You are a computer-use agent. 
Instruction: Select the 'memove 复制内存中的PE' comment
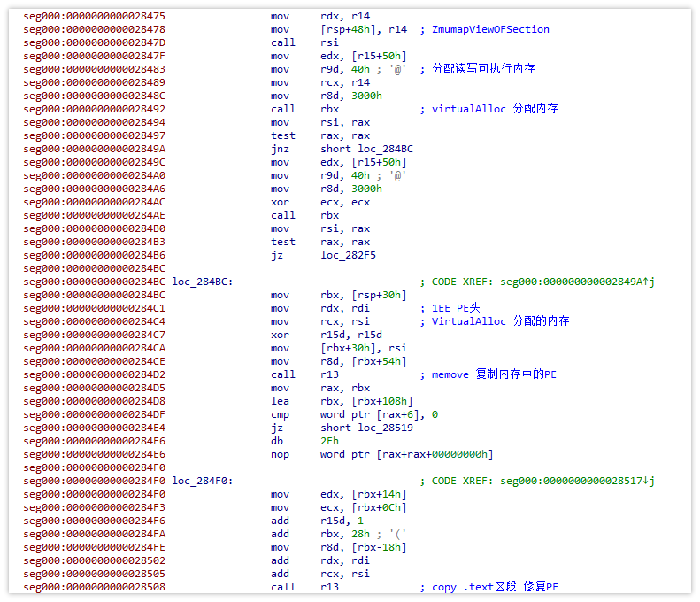[x=494, y=374]
